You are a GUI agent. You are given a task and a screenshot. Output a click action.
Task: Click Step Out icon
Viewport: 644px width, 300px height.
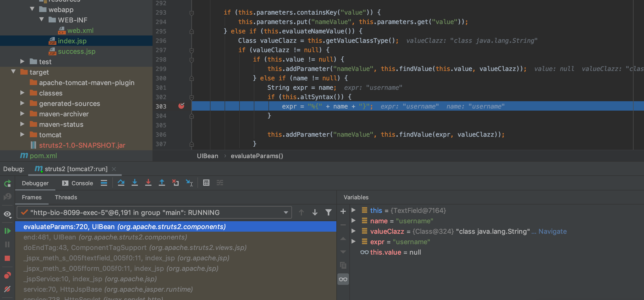(162, 183)
